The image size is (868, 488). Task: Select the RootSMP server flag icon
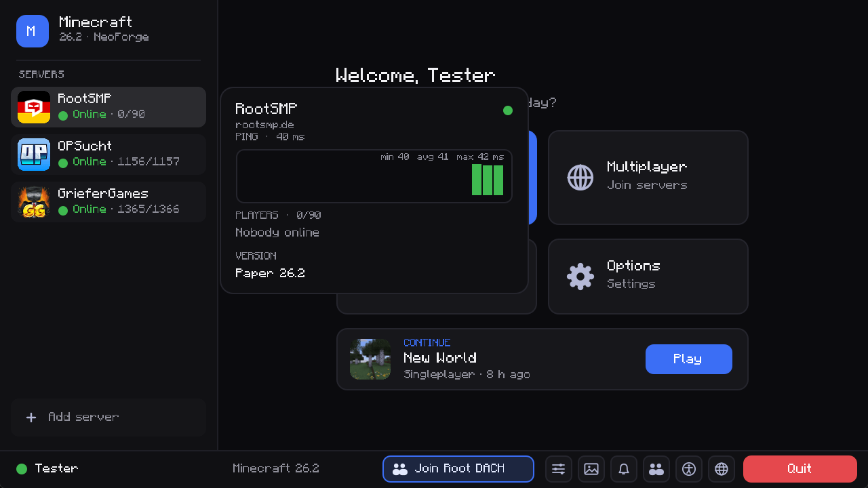click(x=34, y=107)
